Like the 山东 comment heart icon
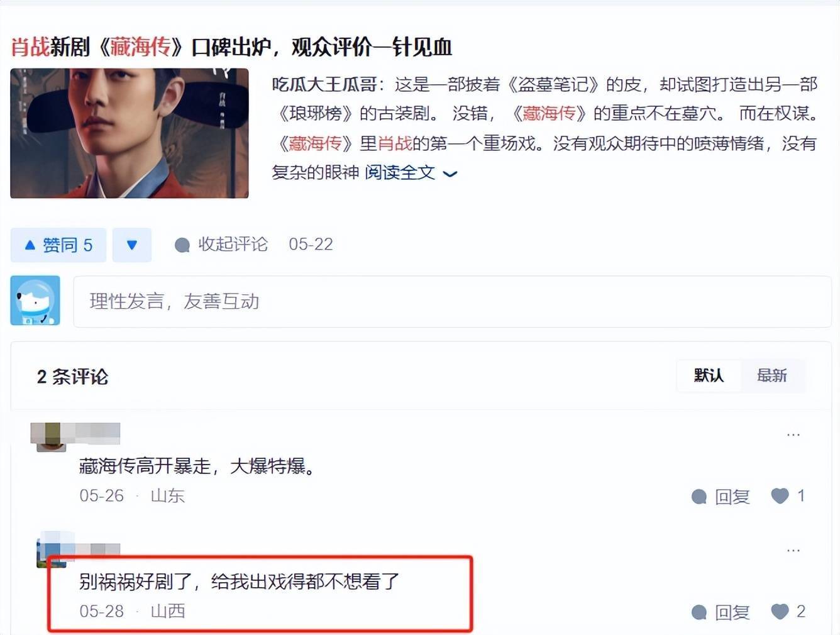The image size is (840, 635). (780, 496)
